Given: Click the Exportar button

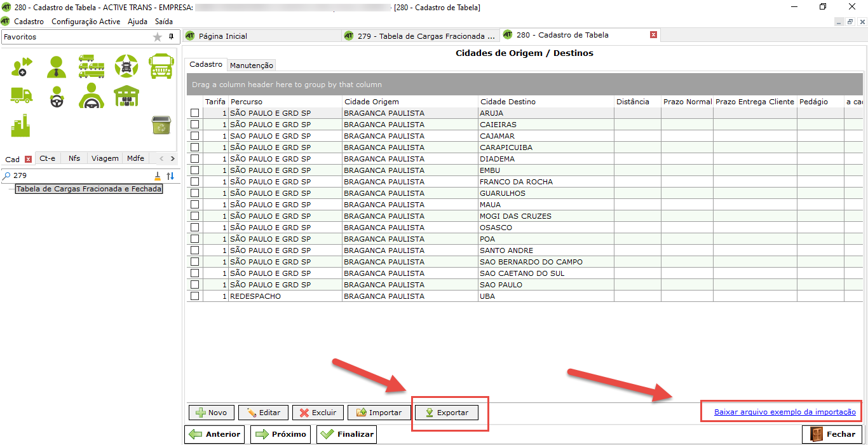Looking at the screenshot, I should coord(447,413).
